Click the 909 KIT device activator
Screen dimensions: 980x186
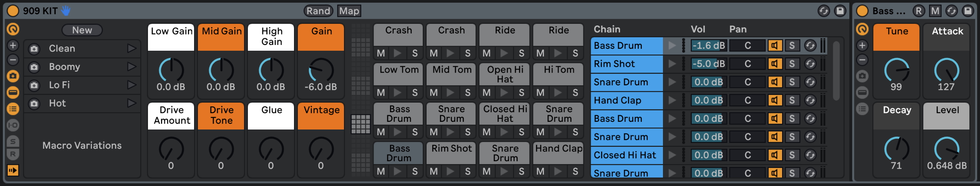point(13,11)
